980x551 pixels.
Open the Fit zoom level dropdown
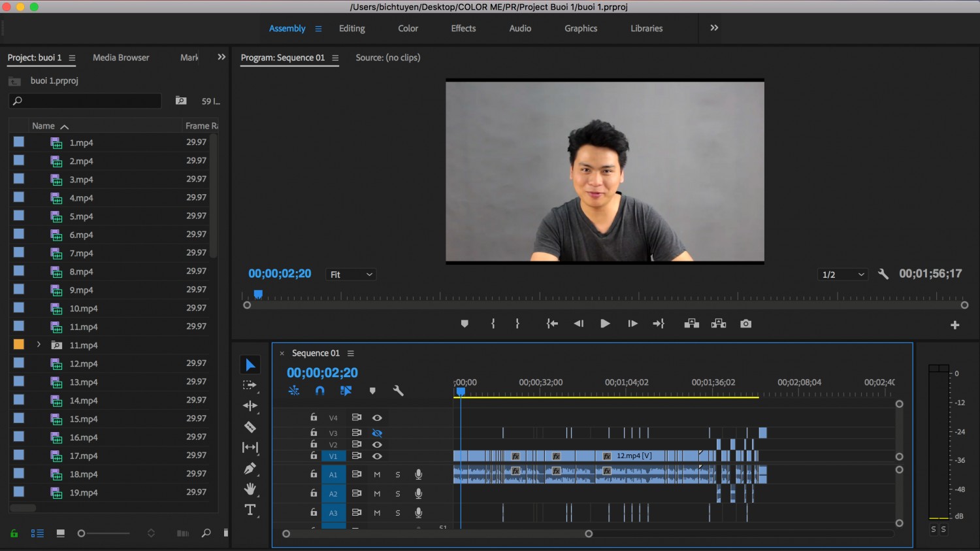pyautogui.click(x=351, y=275)
